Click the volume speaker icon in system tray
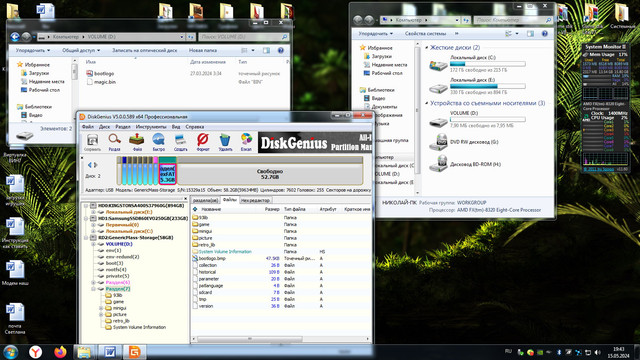Image resolution: width=640 pixels, height=360 pixels. point(598,352)
